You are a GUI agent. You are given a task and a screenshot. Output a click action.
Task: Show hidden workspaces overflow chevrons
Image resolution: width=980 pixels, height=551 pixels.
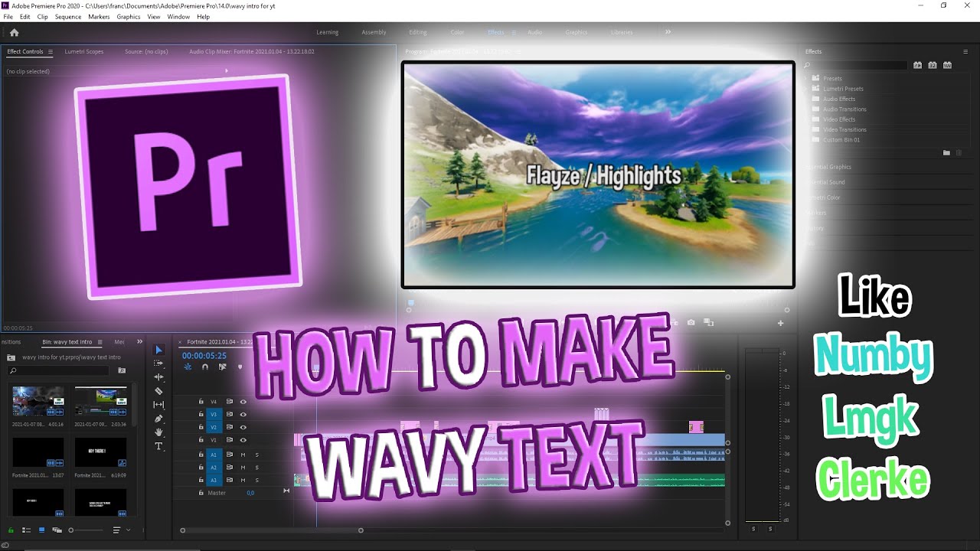(x=668, y=32)
